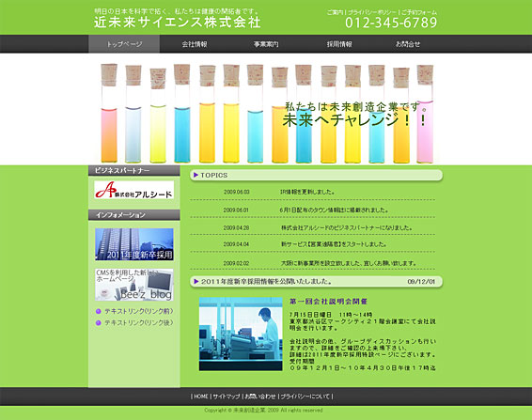532x420 pixels.
Task: Click the triangle arrow beside 2011年度新卒採用情報 heading
Action: pos(196,281)
